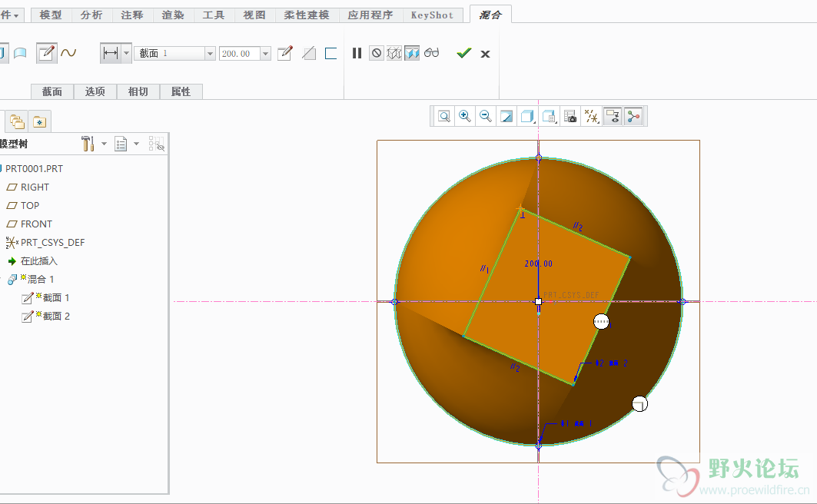
Task: Open the offset mode dropdown arrow
Action: [126, 53]
